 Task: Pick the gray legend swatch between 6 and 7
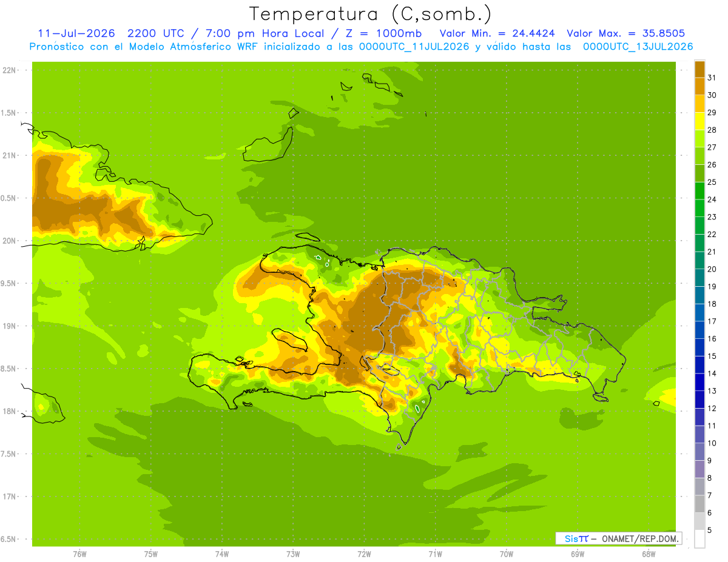pyautogui.click(x=699, y=504)
